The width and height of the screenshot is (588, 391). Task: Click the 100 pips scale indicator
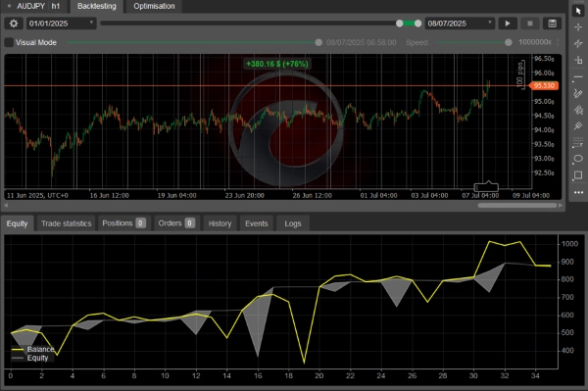(x=520, y=74)
